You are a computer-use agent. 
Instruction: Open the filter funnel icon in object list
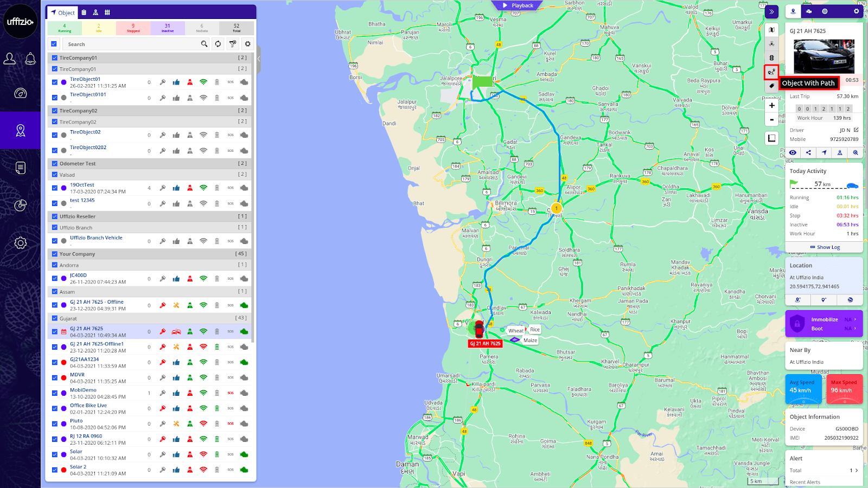pos(233,44)
